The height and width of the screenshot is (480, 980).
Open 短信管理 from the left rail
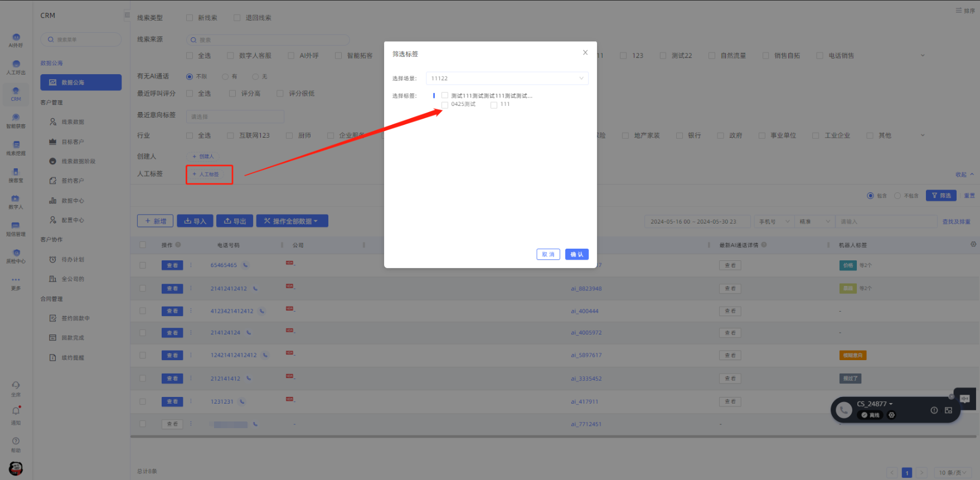16,229
